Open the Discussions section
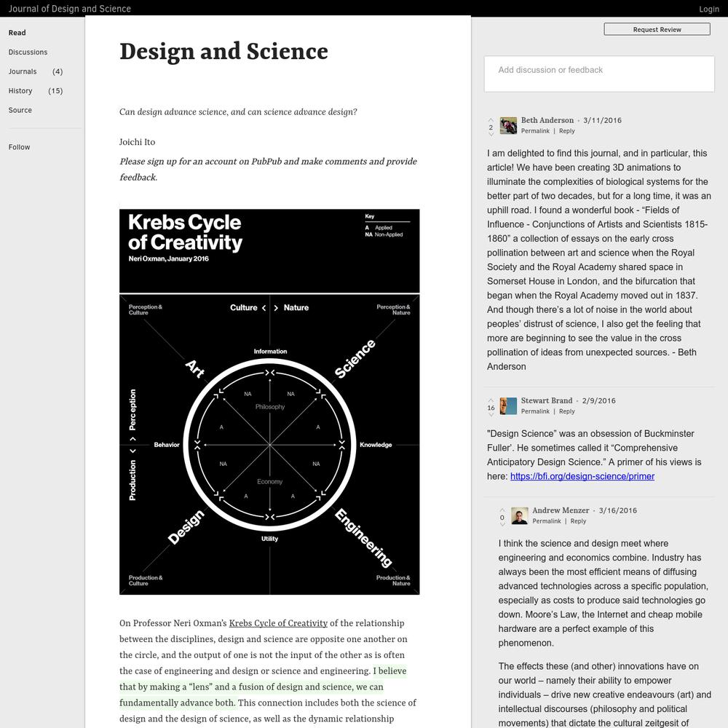728x728 pixels. click(x=28, y=52)
